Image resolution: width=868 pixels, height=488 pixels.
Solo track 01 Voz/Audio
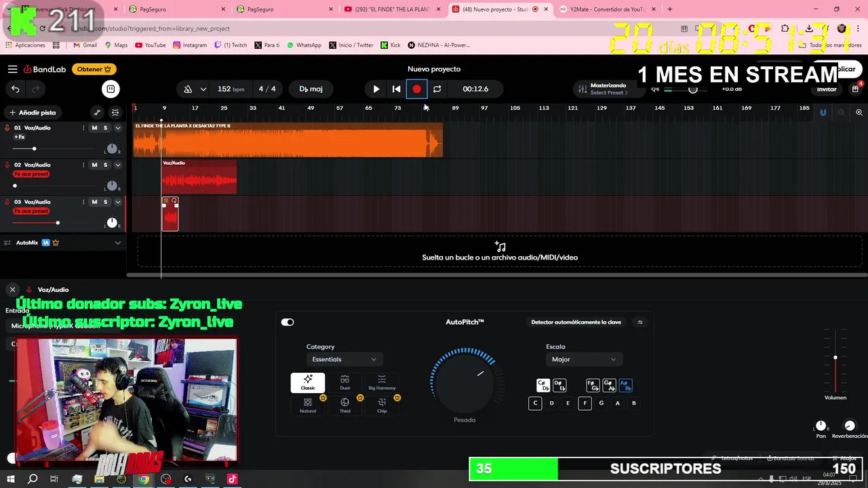pyautogui.click(x=105, y=128)
